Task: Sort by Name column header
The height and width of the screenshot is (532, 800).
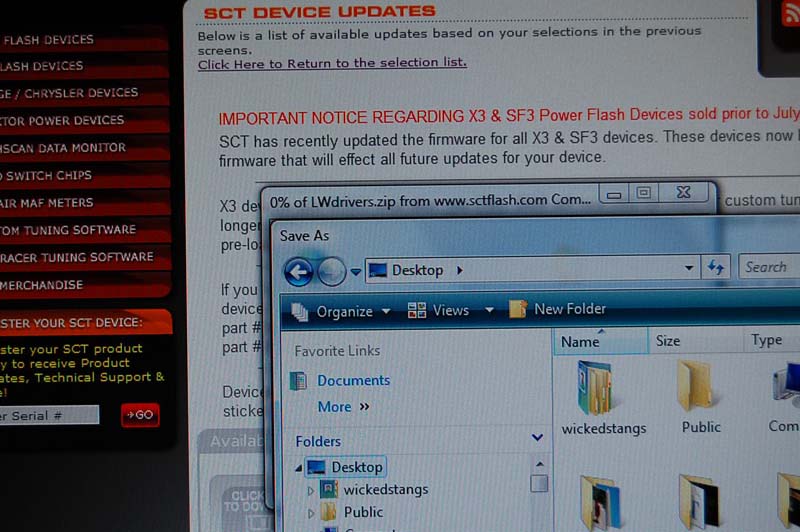Action: point(601,341)
